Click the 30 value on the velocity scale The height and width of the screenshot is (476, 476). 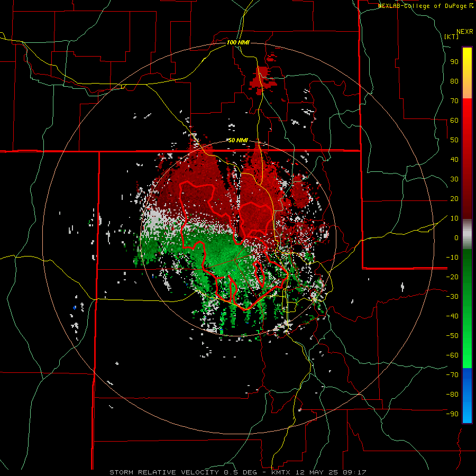point(454,179)
